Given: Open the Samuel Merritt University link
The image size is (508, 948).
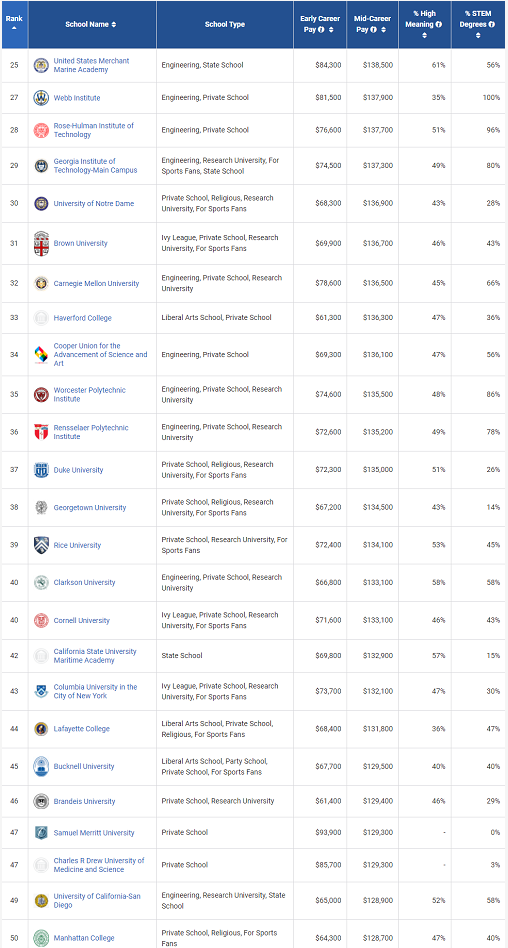Looking at the screenshot, I should point(94,833).
